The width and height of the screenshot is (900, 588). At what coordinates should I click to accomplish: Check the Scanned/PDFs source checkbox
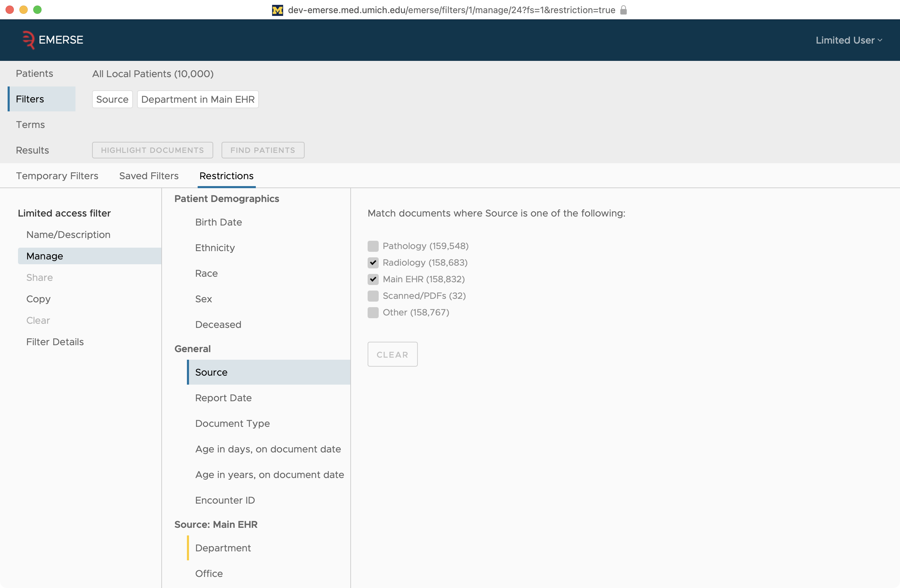(373, 296)
